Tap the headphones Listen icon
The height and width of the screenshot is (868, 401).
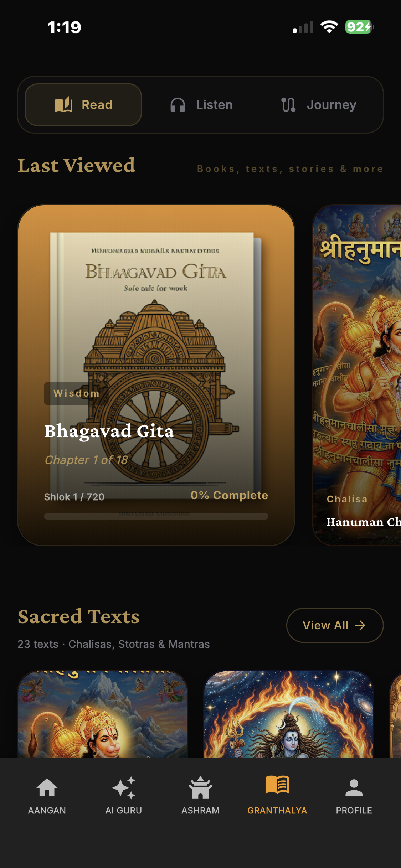(178, 105)
